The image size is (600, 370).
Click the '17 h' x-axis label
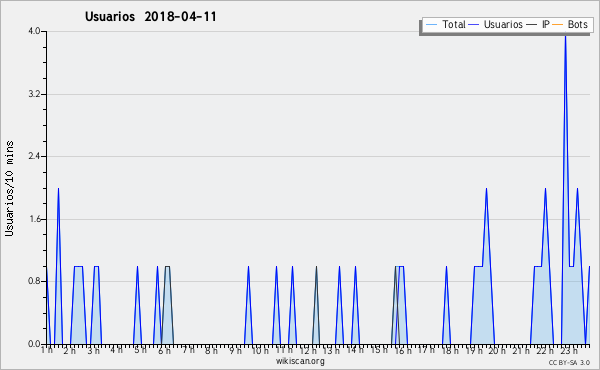[426, 350]
